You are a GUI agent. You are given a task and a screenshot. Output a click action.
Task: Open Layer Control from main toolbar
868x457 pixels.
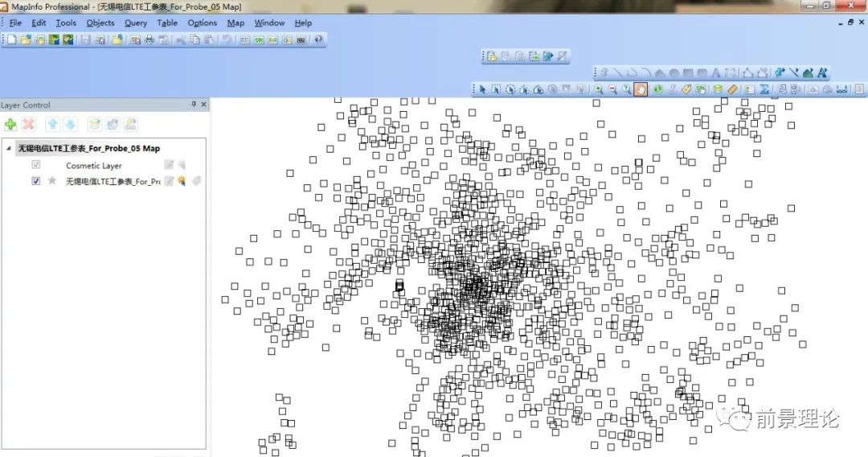tap(718, 89)
